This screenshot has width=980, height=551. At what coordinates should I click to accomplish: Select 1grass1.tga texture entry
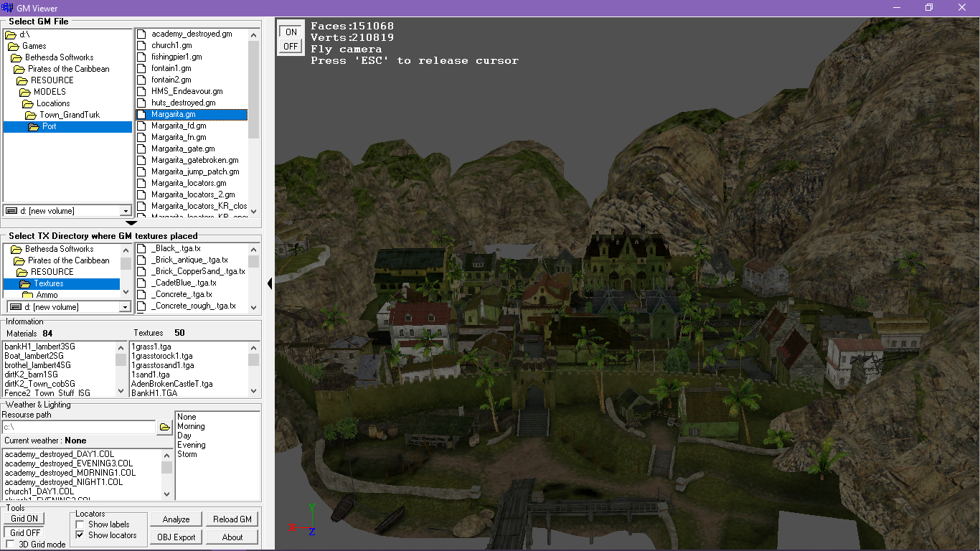click(151, 347)
